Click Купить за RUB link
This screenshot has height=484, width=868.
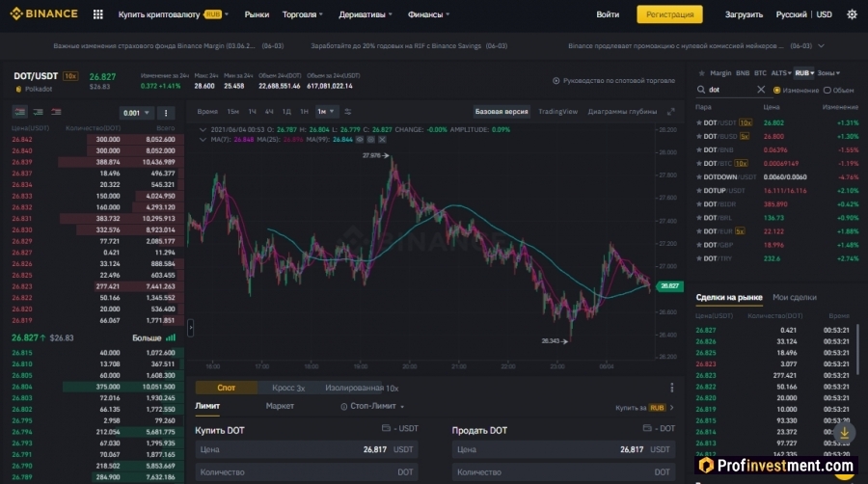point(644,408)
